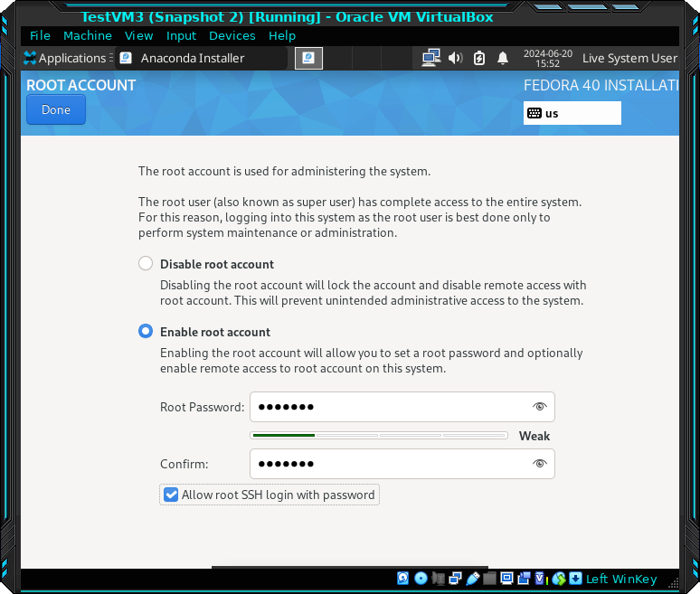Open the battery power manager icon
This screenshot has height=594, width=700.
479,58
